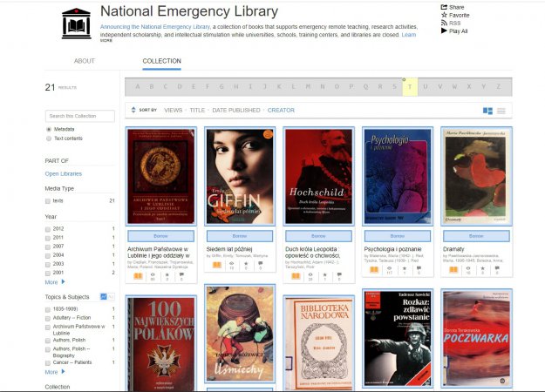Switch to list view icon

click(501, 111)
